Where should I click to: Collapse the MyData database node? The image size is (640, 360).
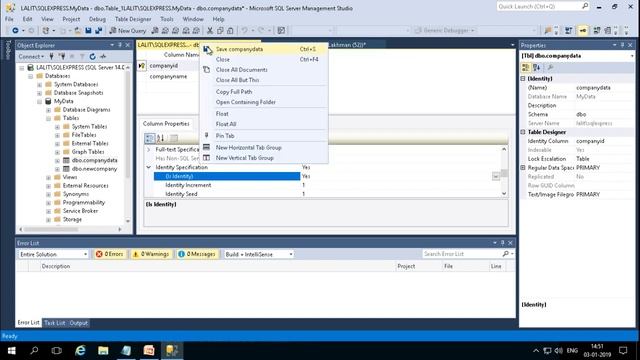coord(40,101)
